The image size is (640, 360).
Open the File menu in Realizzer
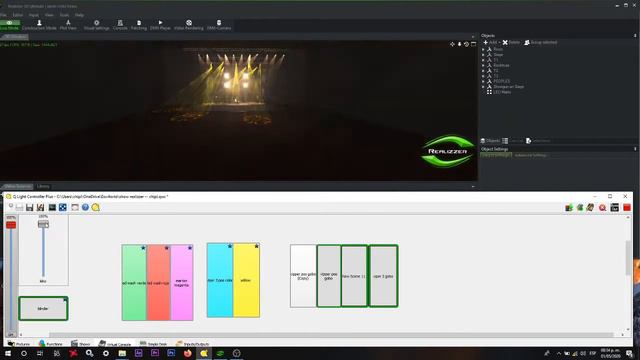point(3,15)
